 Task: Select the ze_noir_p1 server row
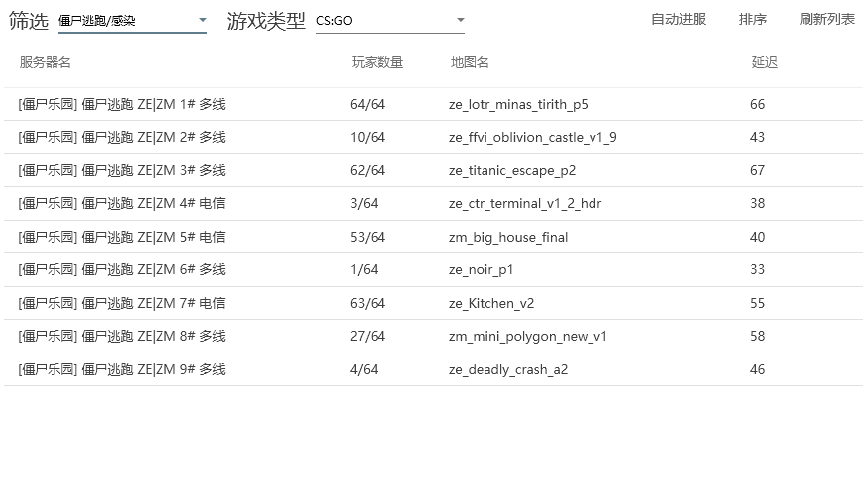pos(481,269)
